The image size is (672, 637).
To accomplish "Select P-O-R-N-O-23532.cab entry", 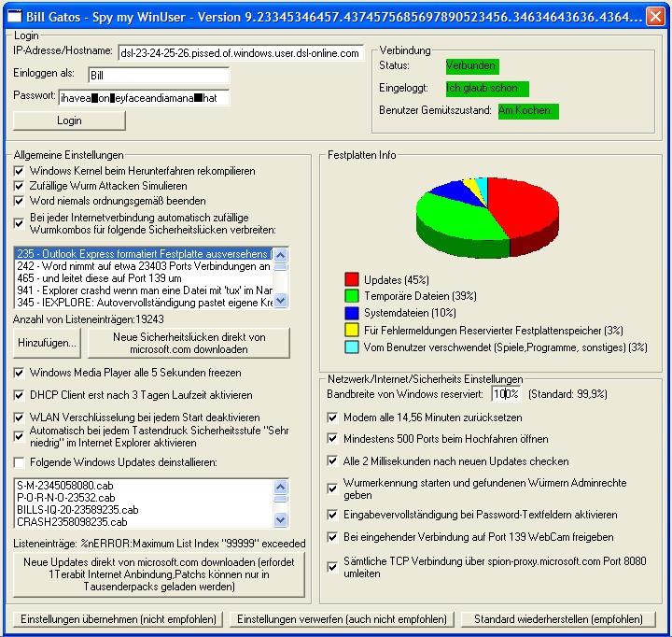I will (x=144, y=498).
